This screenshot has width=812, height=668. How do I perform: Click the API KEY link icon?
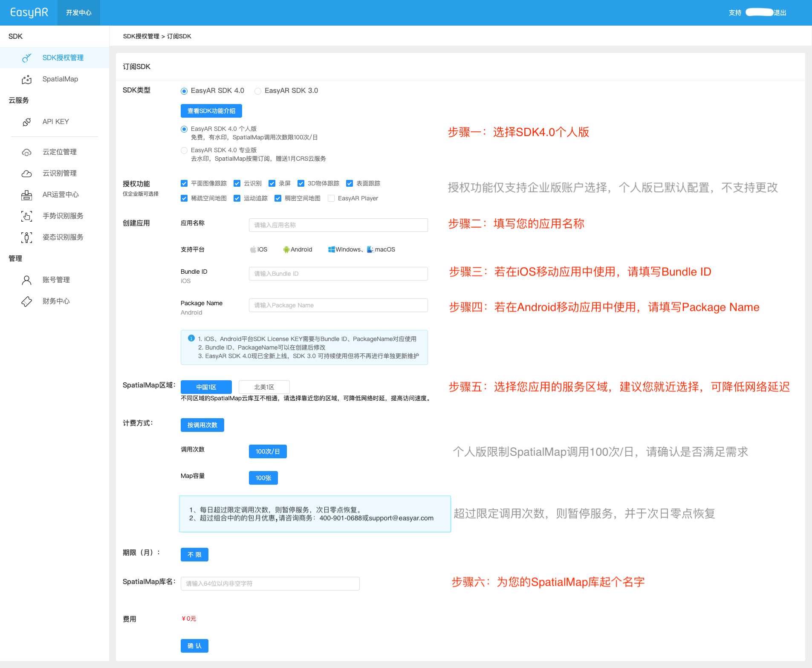tap(26, 122)
